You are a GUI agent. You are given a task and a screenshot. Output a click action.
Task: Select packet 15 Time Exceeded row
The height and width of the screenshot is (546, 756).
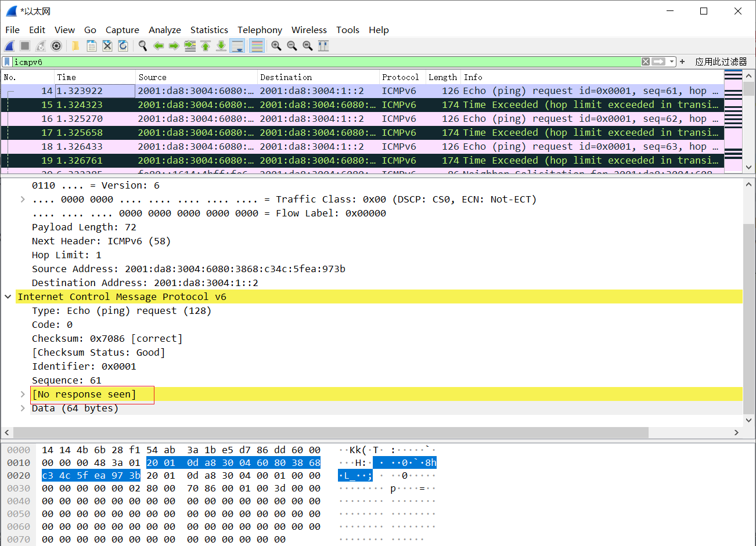point(362,104)
